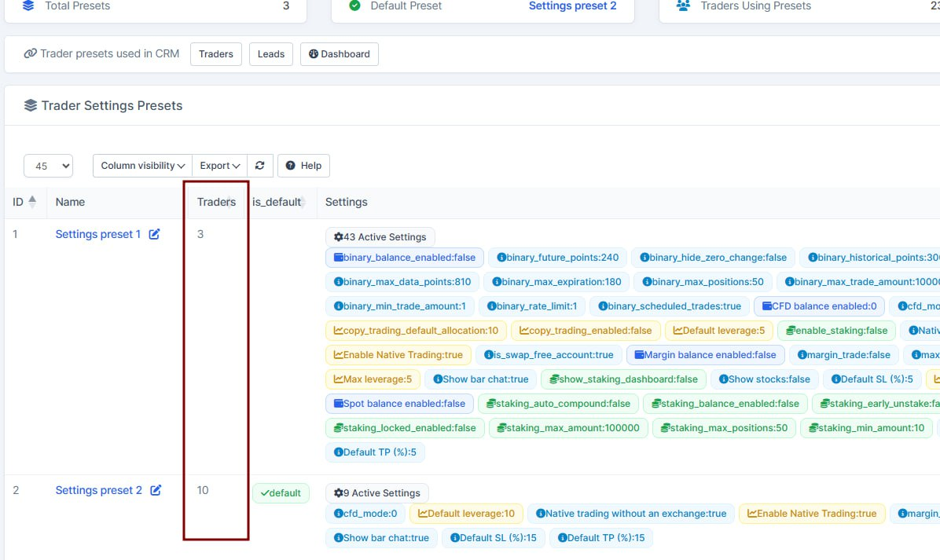Click edit icon next to Settings preset 1
Screen dimensions: 940x560
pos(155,234)
